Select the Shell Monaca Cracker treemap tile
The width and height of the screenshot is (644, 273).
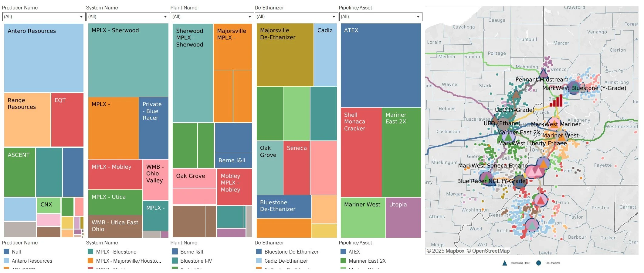tap(361, 152)
